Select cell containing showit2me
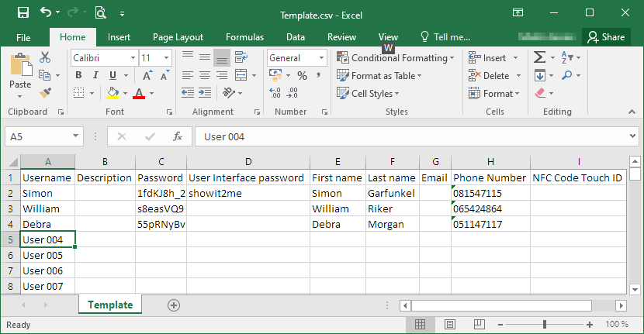 point(248,193)
